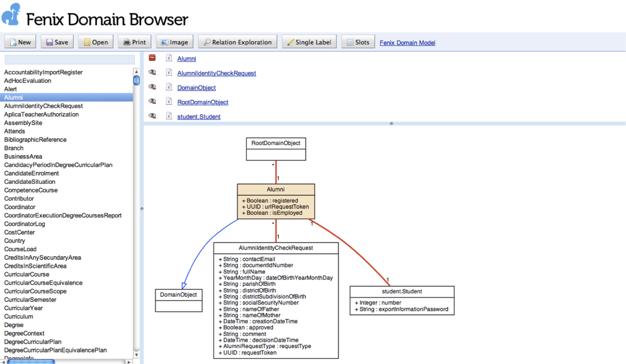626x364 pixels.
Task: Click the New toolbar button
Action: click(20, 42)
